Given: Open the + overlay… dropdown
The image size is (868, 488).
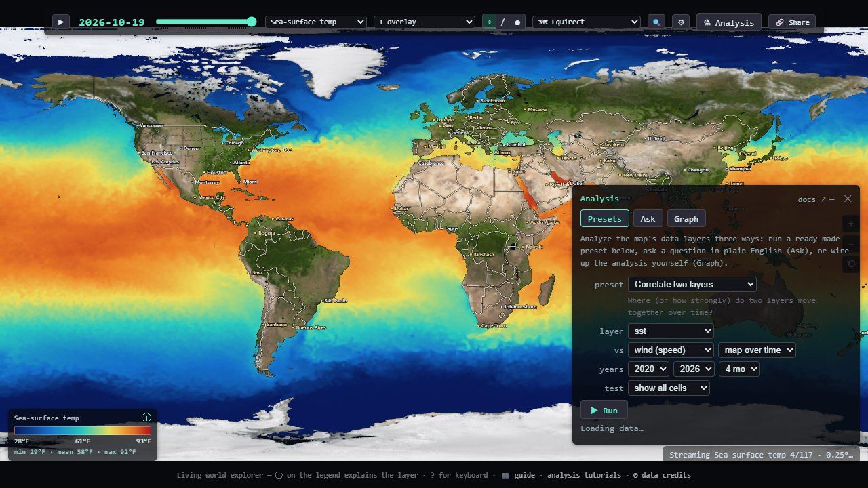Looking at the screenshot, I should [x=425, y=22].
